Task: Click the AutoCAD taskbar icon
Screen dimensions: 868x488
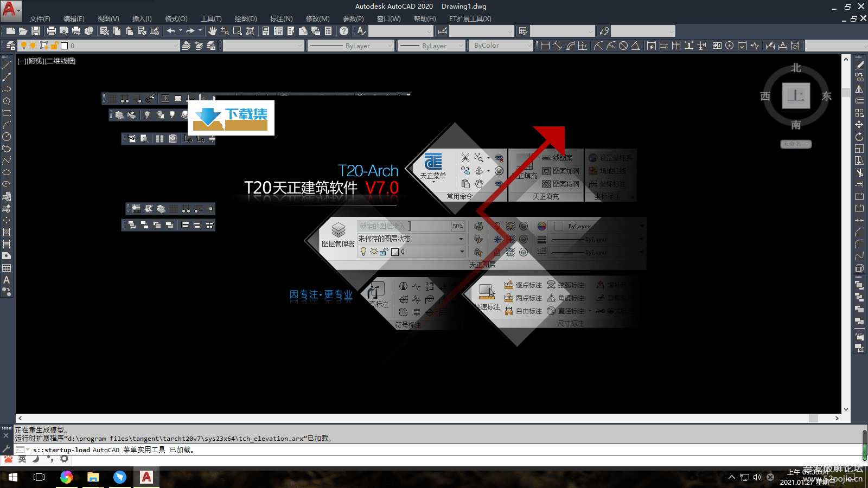Action: click(146, 477)
